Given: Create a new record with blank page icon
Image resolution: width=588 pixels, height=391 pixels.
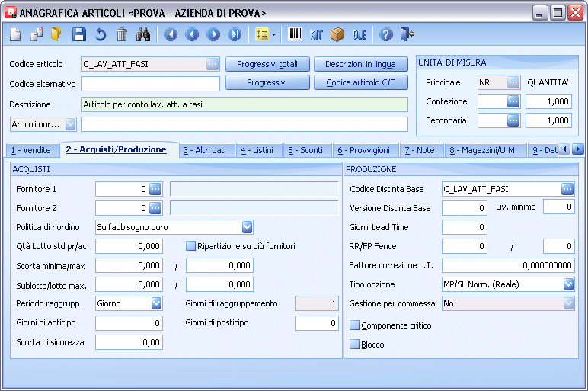Looking at the screenshot, I should [15, 34].
